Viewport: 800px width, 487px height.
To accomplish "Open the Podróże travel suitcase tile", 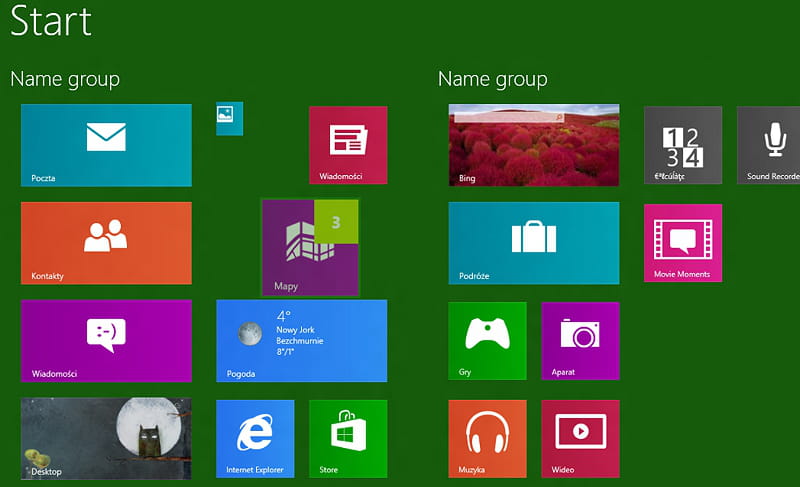I will [x=533, y=242].
